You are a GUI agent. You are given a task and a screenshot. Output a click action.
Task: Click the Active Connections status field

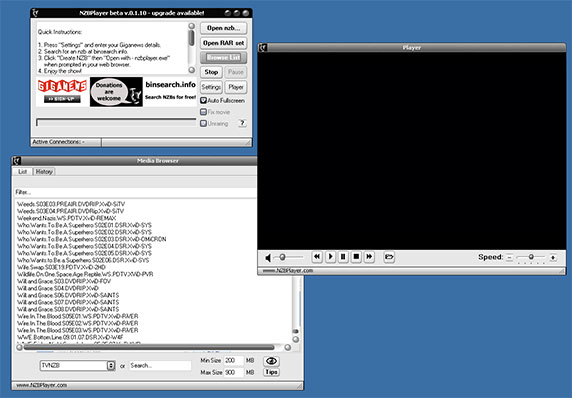[66, 142]
